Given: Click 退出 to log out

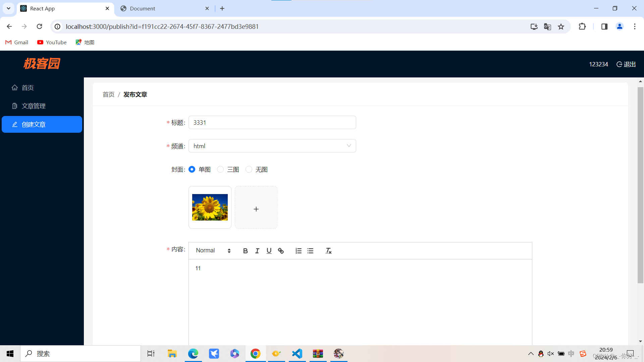Looking at the screenshot, I should click(x=626, y=64).
